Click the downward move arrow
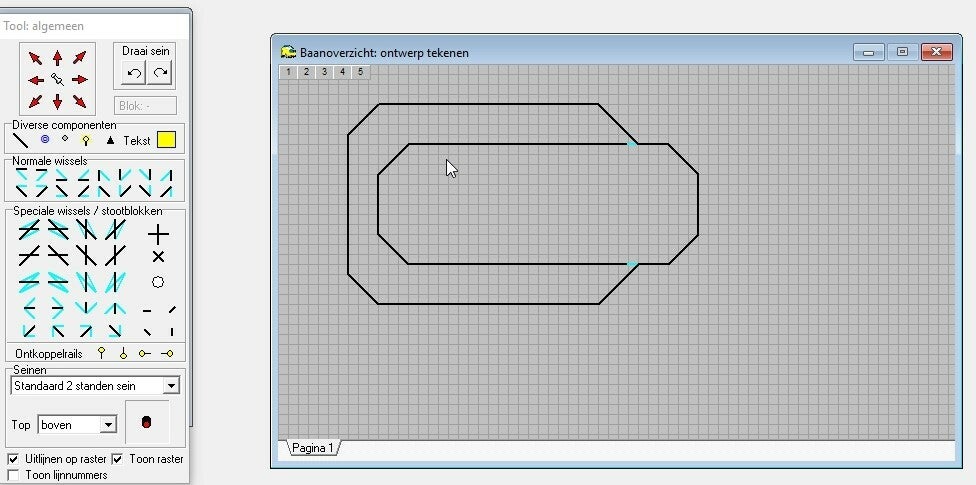Image resolution: width=976 pixels, height=485 pixels. click(57, 101)
